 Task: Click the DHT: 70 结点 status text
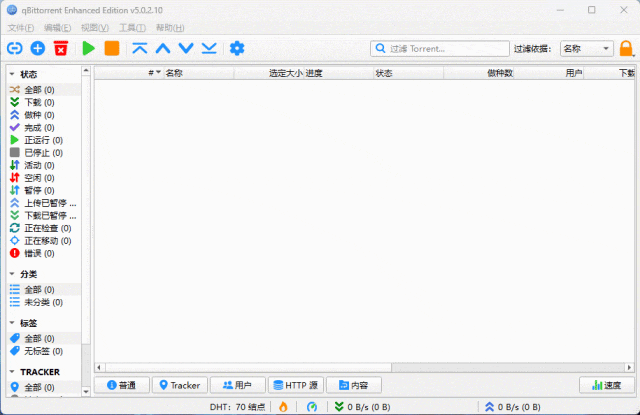pos(237,407)
